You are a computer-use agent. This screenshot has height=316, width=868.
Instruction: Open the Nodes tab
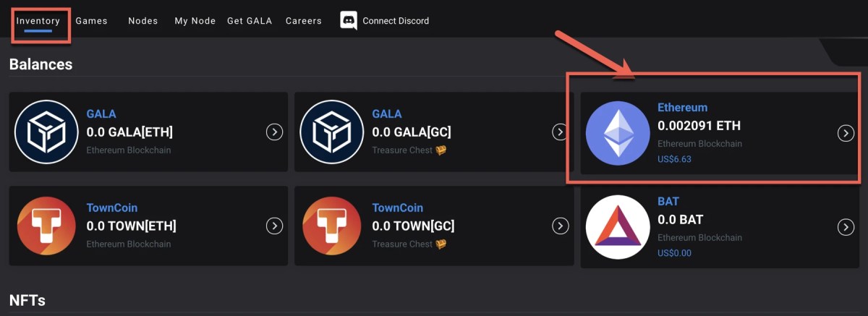[143, 21]
